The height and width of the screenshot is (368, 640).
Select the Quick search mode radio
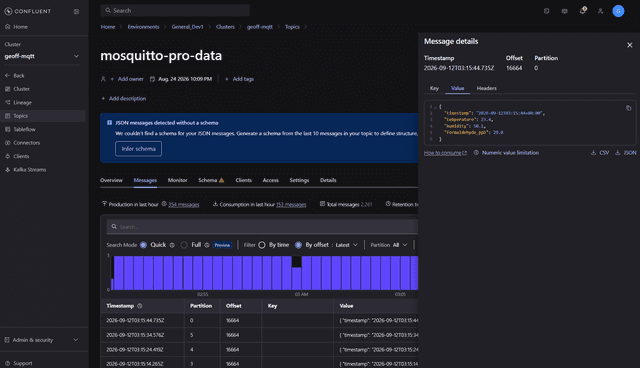click(143, 245)
